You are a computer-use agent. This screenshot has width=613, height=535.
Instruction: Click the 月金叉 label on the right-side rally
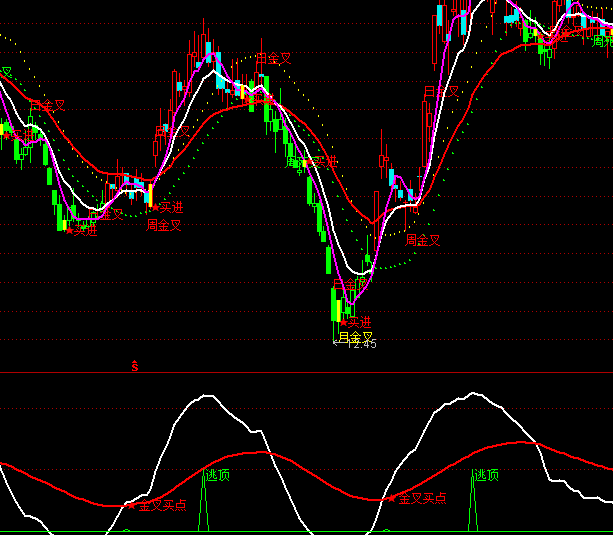(x=441, y=92)
